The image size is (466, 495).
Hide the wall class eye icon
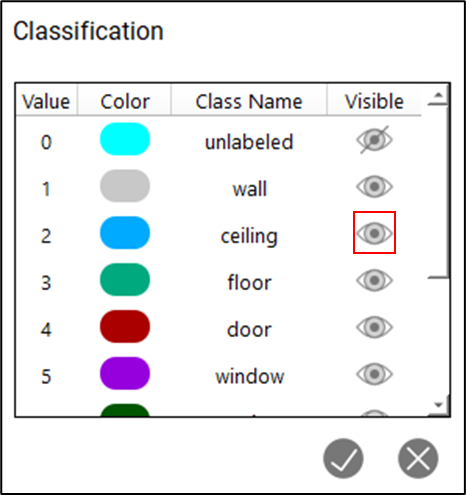(x=374, y=186)
